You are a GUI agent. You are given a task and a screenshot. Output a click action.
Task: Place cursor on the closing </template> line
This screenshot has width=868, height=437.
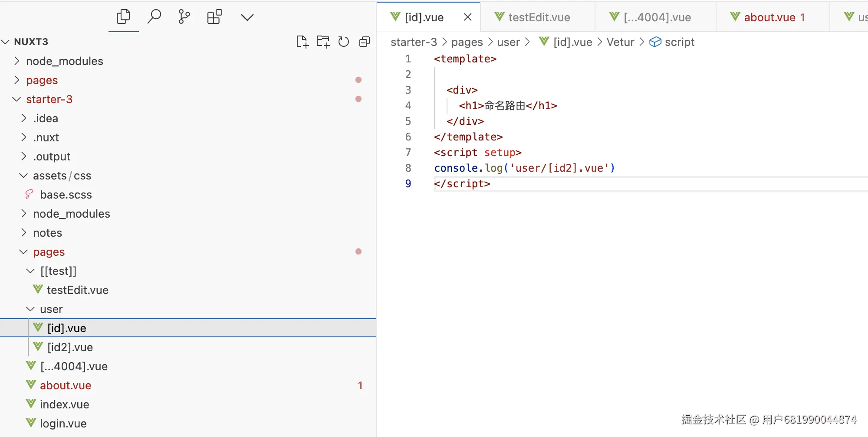(x=468, y=137)
